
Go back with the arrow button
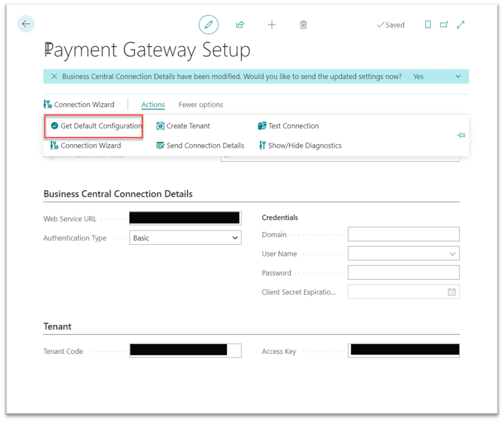[x=26, y=24]
